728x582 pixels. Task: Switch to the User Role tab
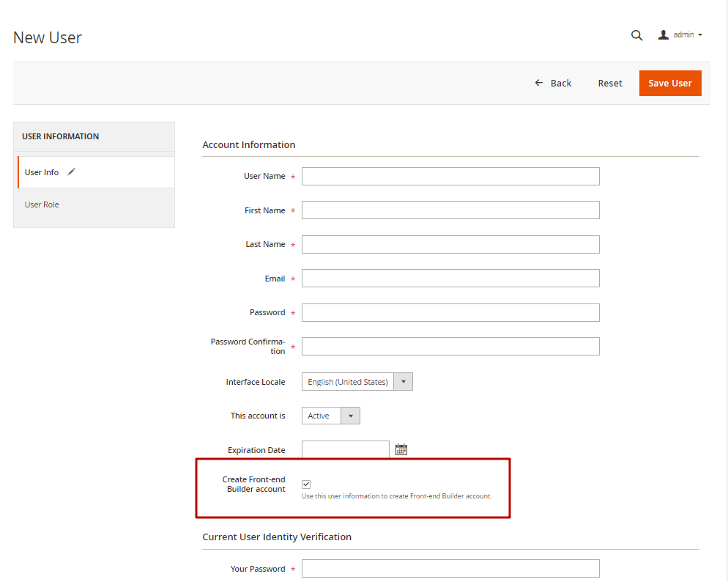pyautogui.click(x=42, y=205)
